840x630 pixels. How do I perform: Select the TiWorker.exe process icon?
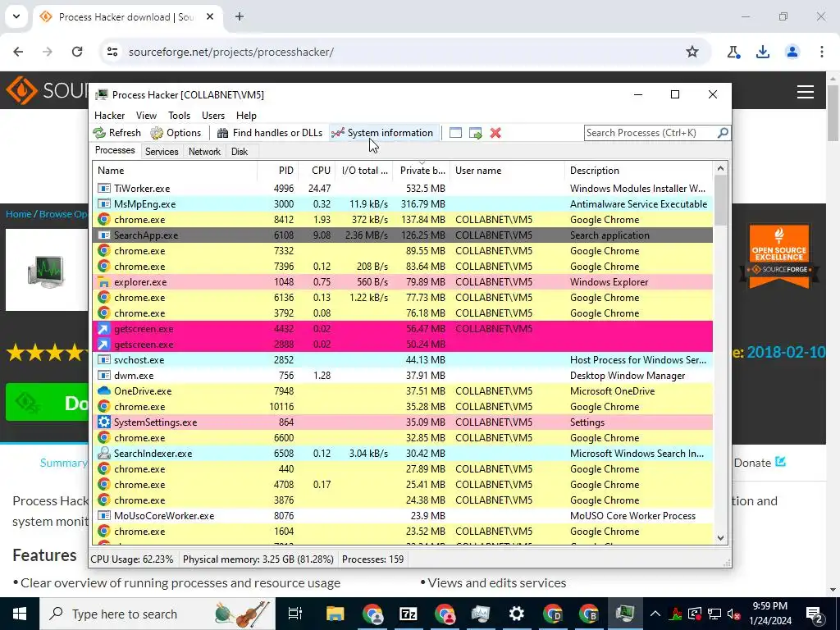pyautogui.click(x=104, y=189)
